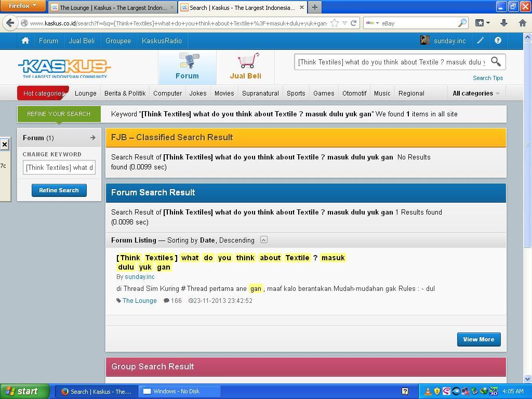Click sunday.inc avatar thumbnail

click(x=425, y=41)
